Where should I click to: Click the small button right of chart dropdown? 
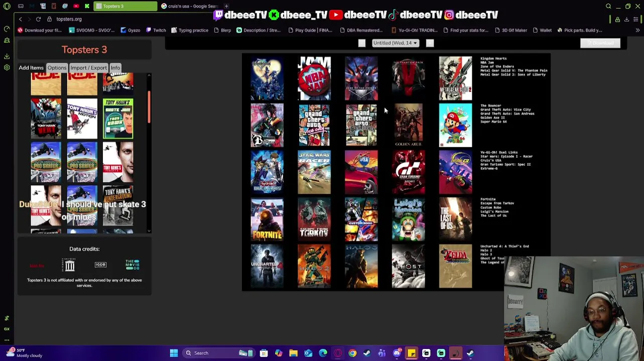[x=430, y=43]
